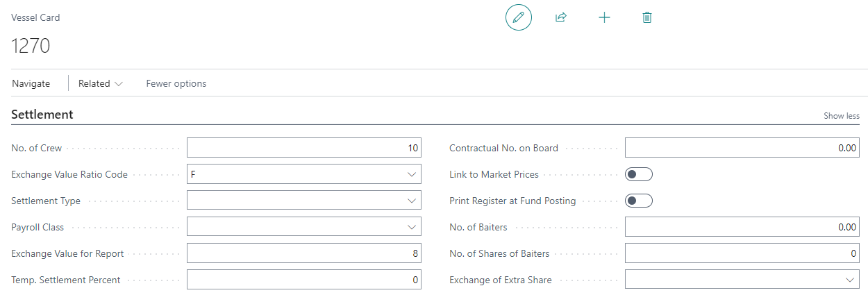
Task: Toggle Link to Market Prices switch
Action: pyautogui.click(x=638, y=174)
